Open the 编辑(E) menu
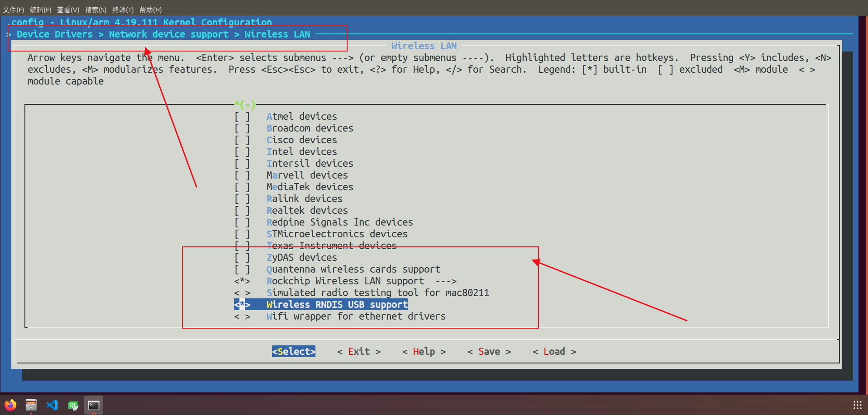868x415 pixels. [41, 9]
